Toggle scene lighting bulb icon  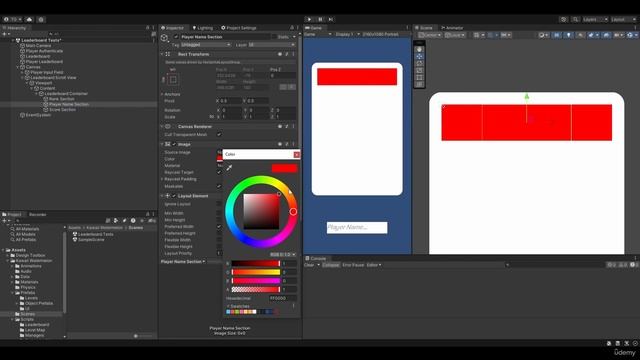[569, 35]
